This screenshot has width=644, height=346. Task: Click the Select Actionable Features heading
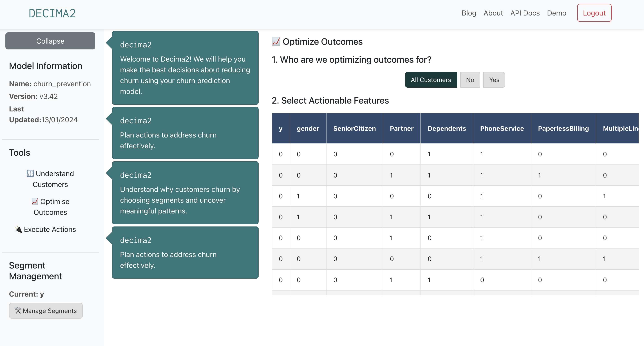[x=330, y=100]
